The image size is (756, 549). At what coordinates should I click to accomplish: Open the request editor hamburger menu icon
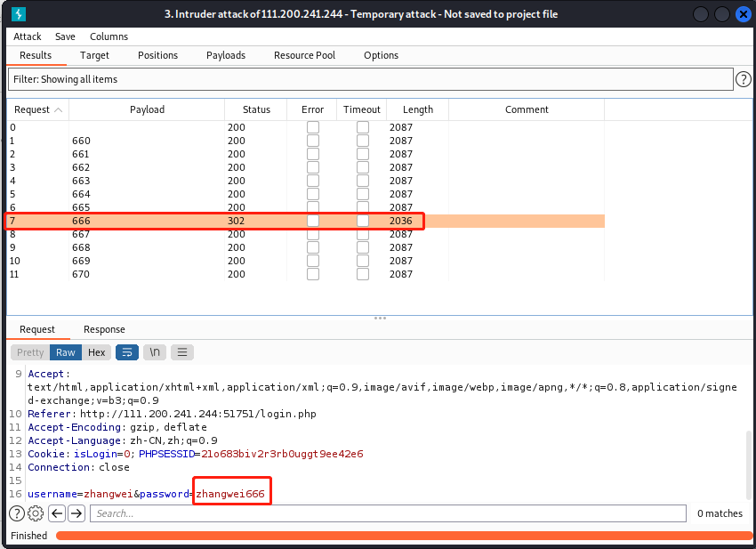(182, 351)
